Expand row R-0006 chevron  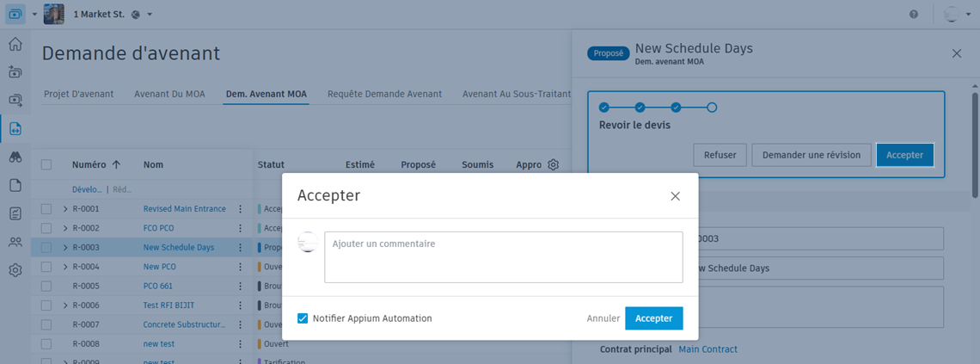pyautogui.click(x=65, y=305)
